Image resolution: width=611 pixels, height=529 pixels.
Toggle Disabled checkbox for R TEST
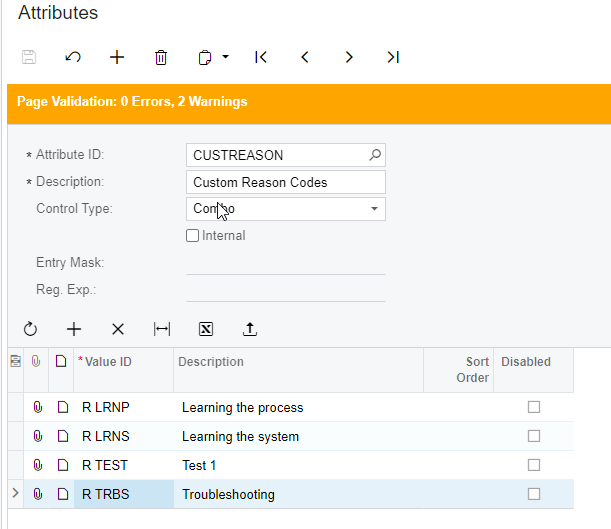pos(534,465)
